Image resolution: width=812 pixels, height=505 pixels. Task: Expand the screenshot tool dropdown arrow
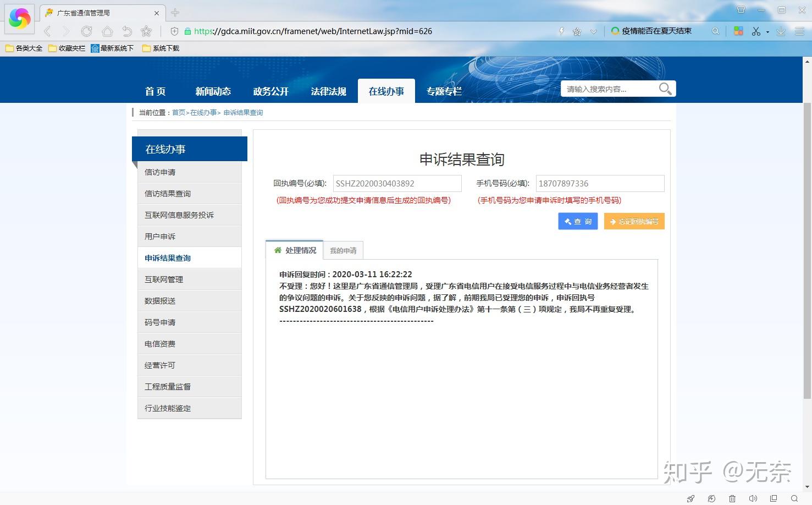click(x=767, y=32)
